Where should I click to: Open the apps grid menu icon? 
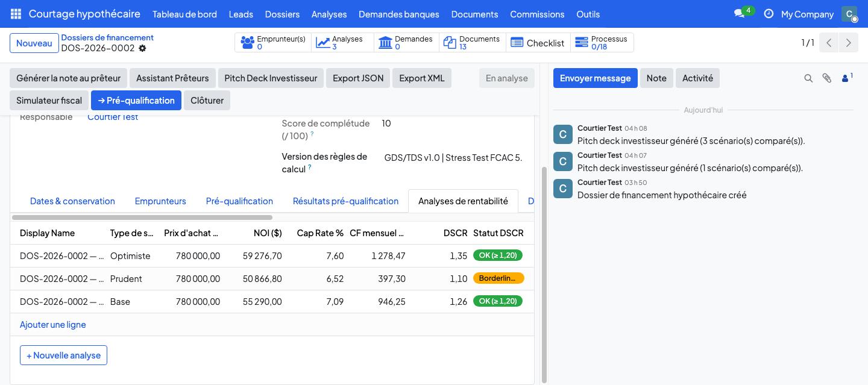coord(16,14)
